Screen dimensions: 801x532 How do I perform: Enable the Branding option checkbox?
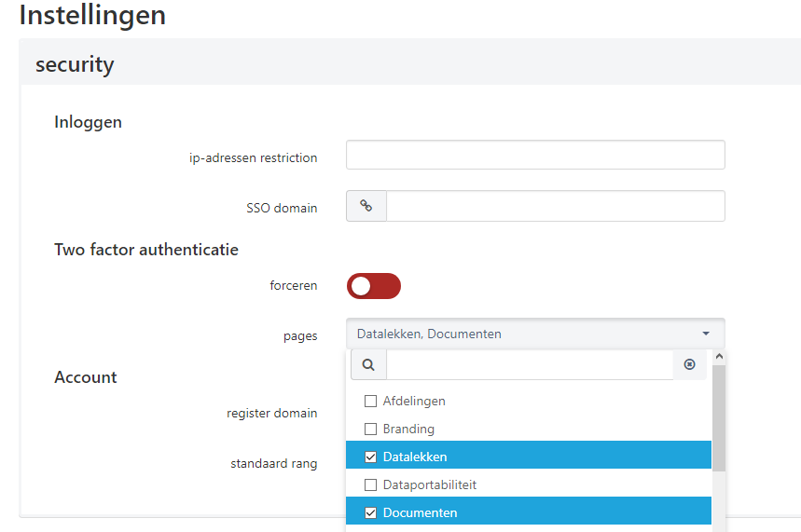pos(371,430)
